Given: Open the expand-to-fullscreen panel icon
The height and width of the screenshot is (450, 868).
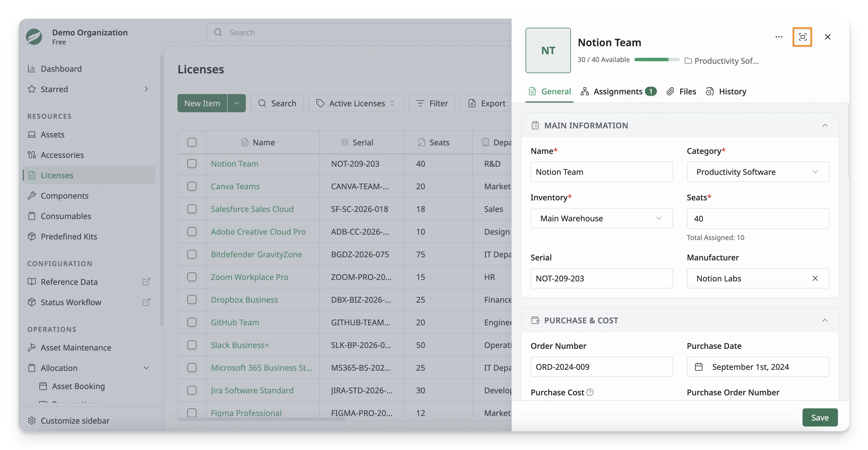Looking at the screenshot, I should click(802, 37).
